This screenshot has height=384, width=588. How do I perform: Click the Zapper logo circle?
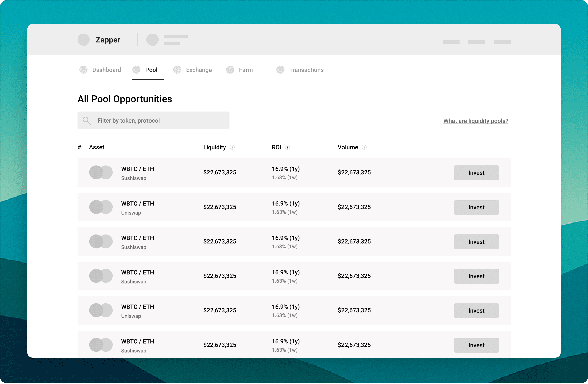pos(84,40)
